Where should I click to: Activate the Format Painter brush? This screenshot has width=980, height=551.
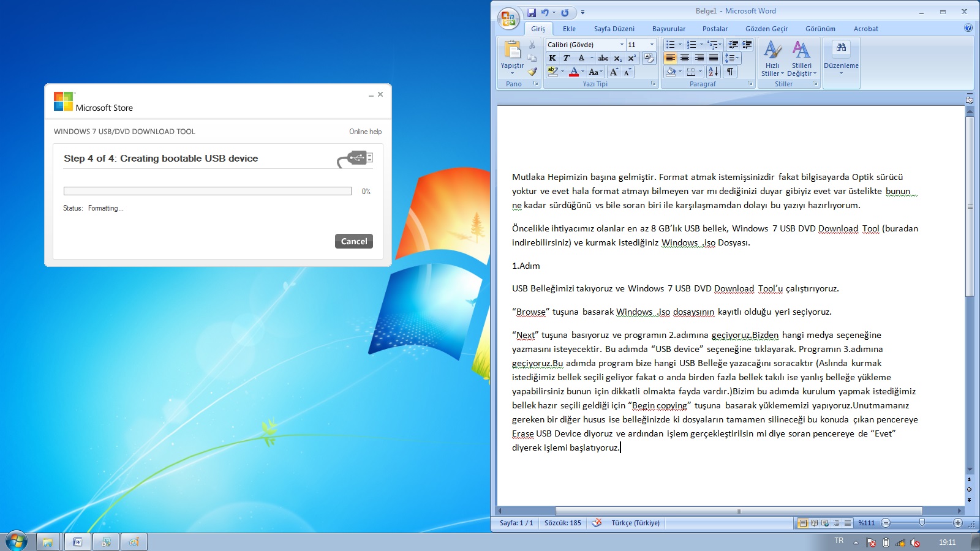(532, 72)
